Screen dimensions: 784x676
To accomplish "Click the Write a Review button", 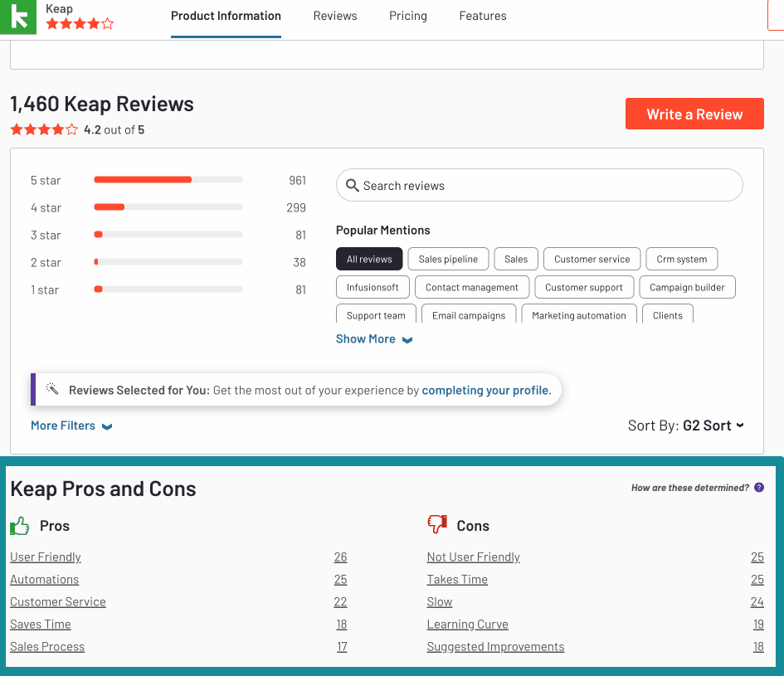I will pos(694,114).
